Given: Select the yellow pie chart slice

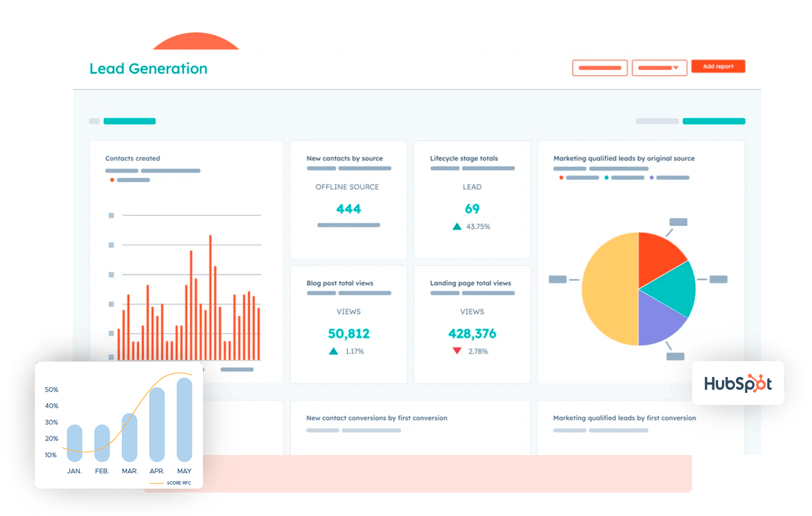Looking at the screenshot, I should 608,289.
